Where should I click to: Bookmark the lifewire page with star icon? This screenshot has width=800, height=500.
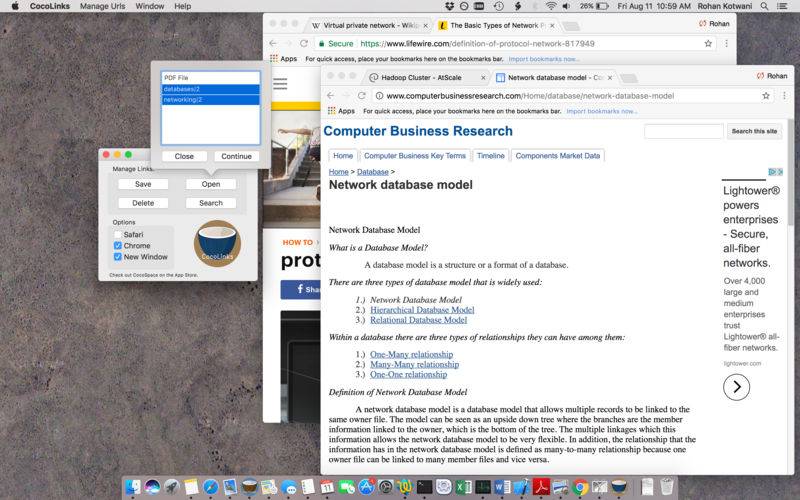coord(708,44)
